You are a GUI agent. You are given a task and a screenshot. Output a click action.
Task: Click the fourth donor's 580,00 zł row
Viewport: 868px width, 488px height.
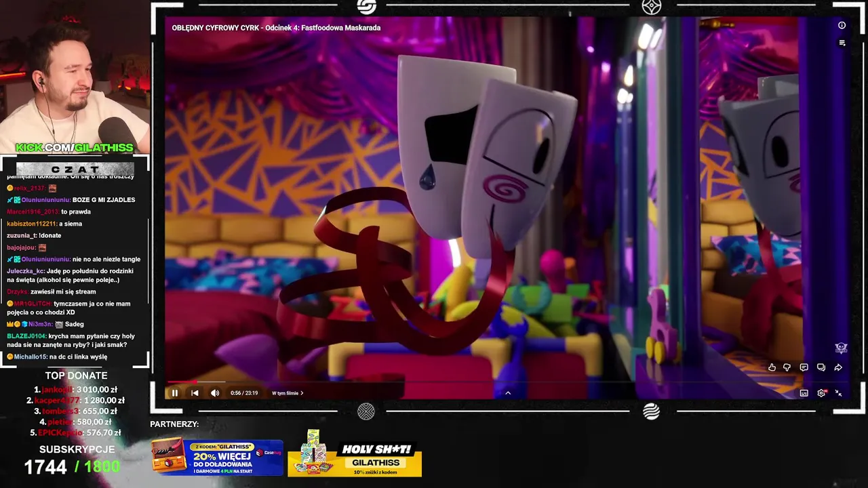[76, 422]
